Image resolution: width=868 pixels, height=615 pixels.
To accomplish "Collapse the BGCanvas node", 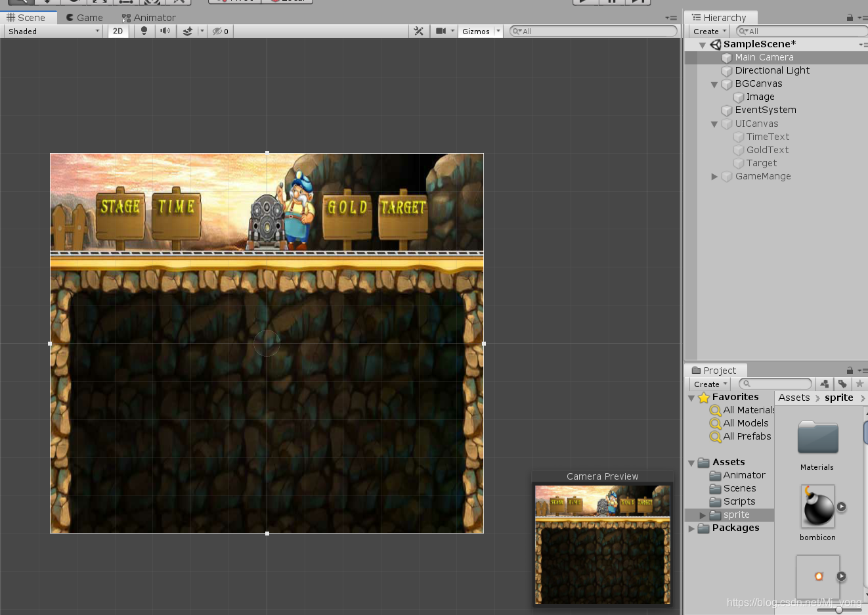I will [714, 85].
